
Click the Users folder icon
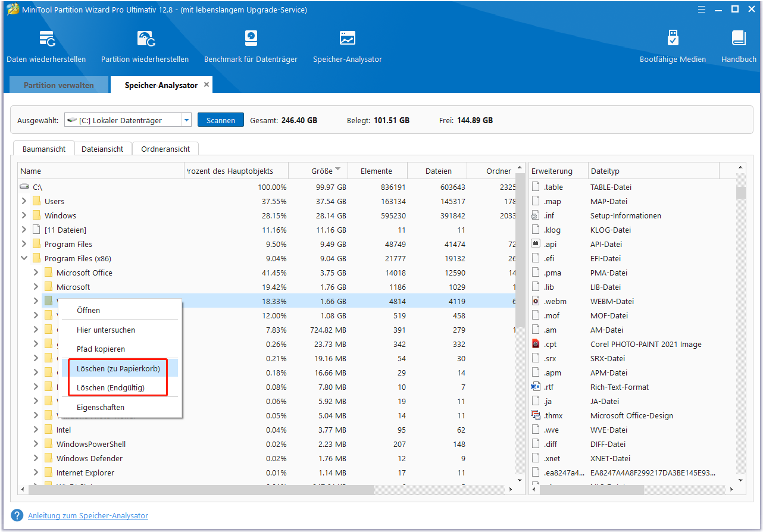37,201
